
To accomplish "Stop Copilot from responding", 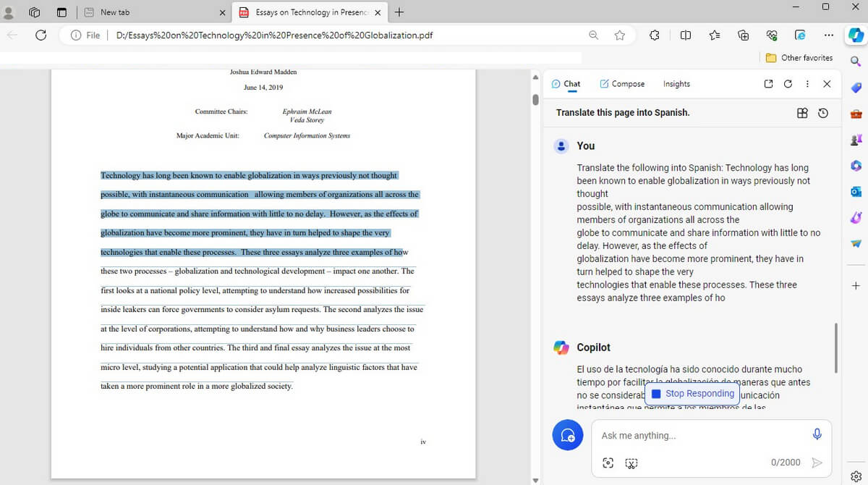I will tap(692, 394).
